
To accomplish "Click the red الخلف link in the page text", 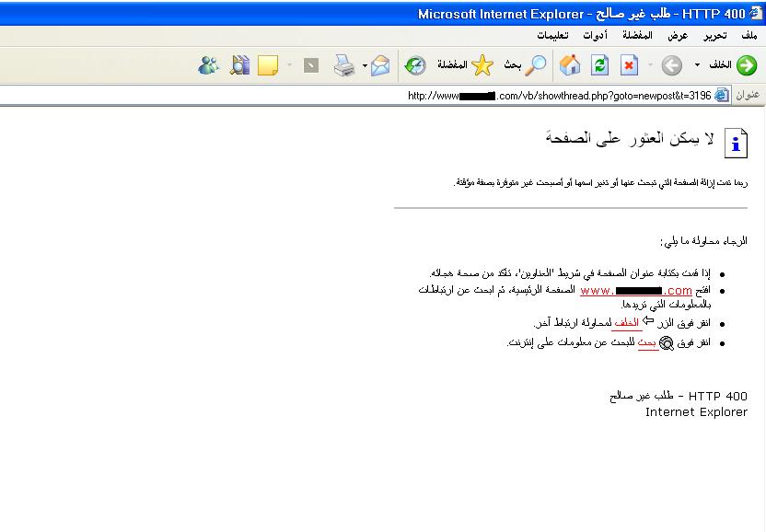I will [x=626, y=323].
